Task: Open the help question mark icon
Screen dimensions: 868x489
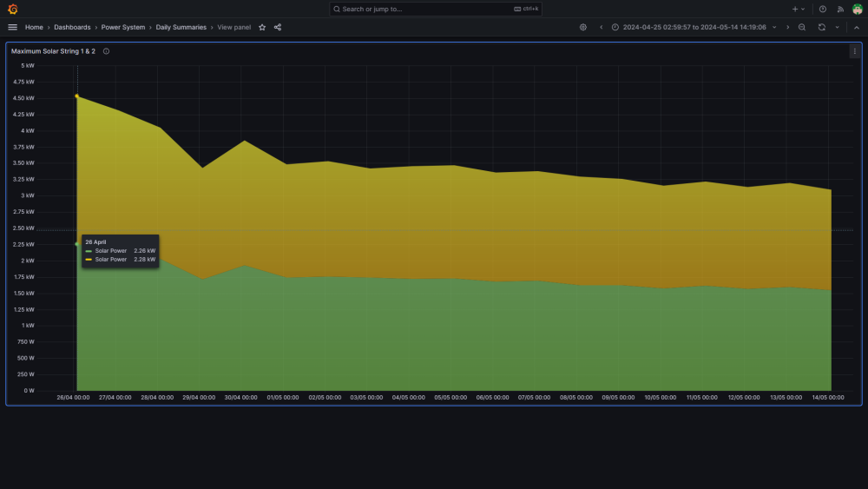Action: [823, 9]
